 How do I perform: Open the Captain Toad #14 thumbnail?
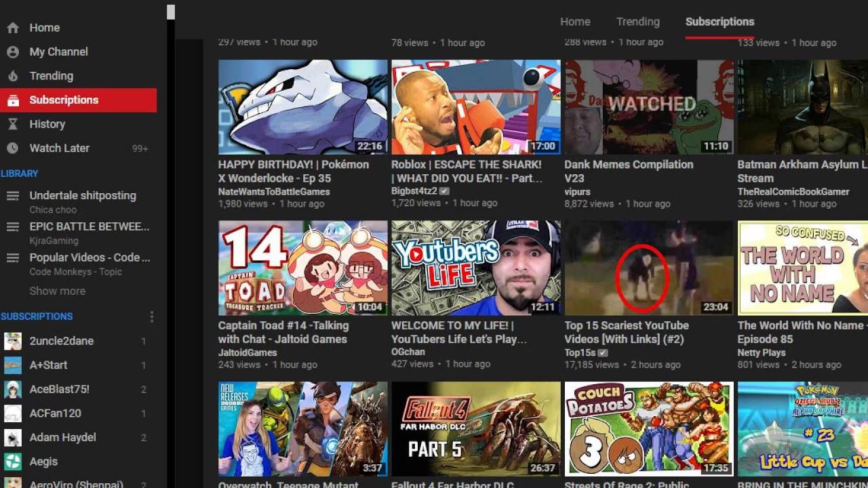click(x=303, y=268)
